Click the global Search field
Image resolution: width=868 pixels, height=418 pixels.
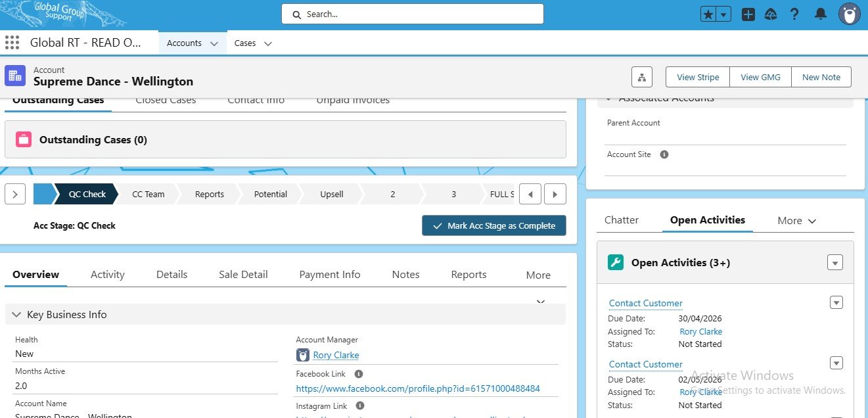coord(412,14)
